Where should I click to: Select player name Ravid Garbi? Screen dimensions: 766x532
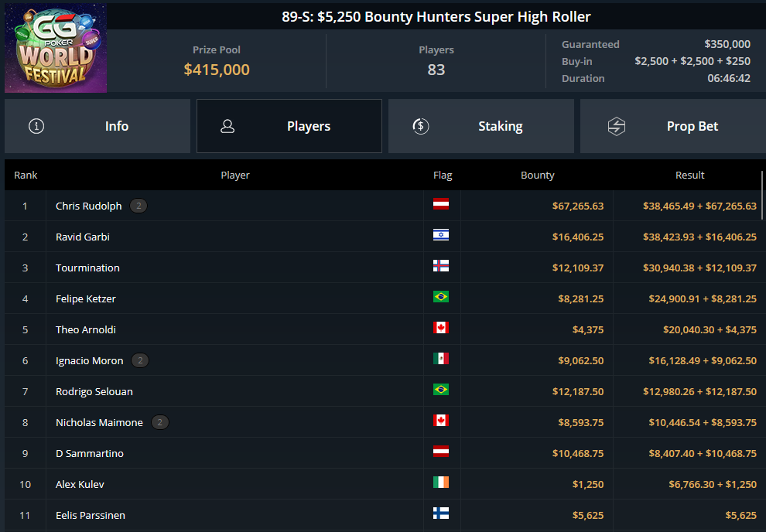pyautogui.click(x=83, y=237)
